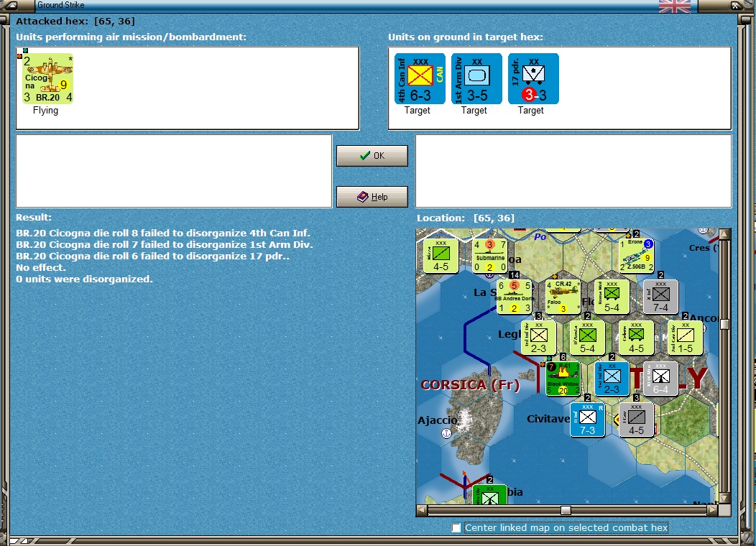Click the BB Andrea Doria ship counter

tap(514, 297)
